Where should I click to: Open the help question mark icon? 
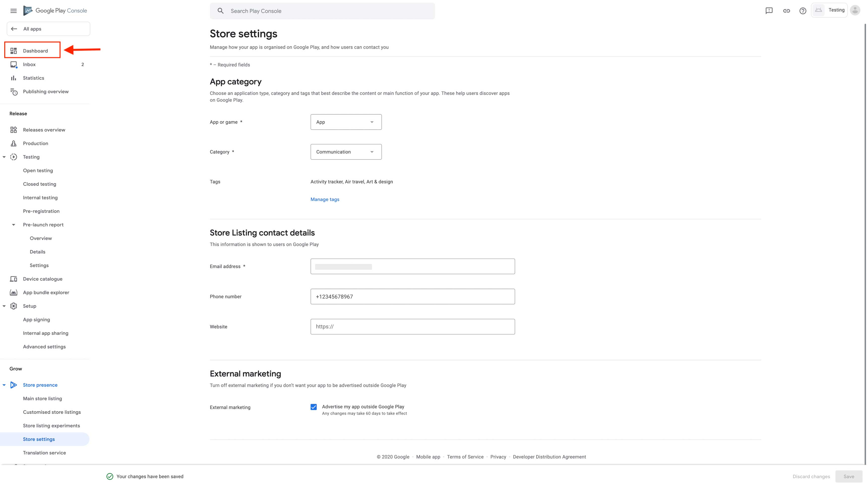point(803,11)
